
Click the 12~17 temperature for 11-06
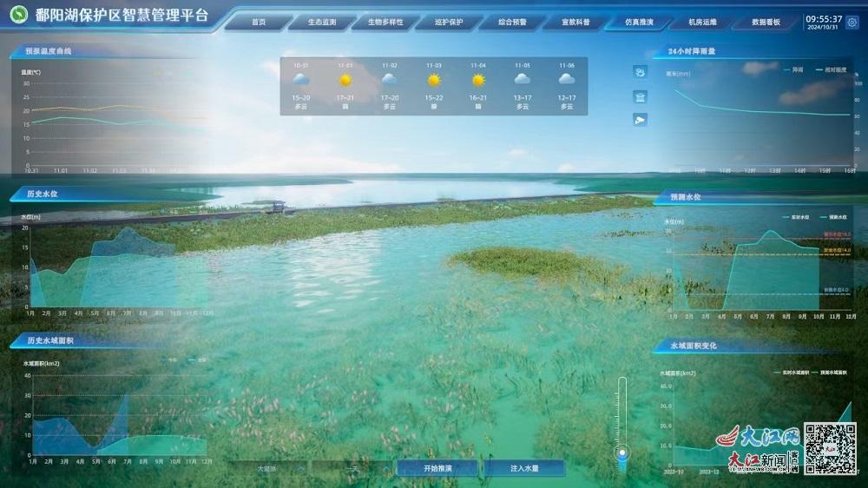point(566,97)
